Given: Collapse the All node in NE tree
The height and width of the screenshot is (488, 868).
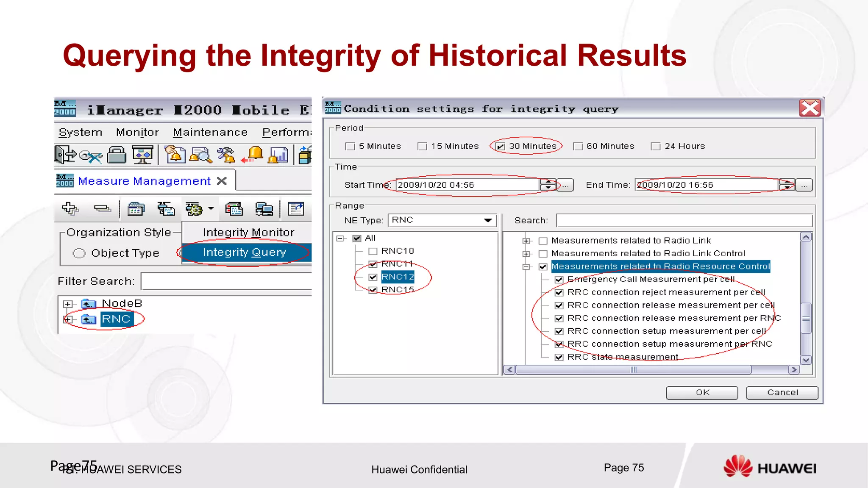Looking at the screenshot, I should pos(340,238).
